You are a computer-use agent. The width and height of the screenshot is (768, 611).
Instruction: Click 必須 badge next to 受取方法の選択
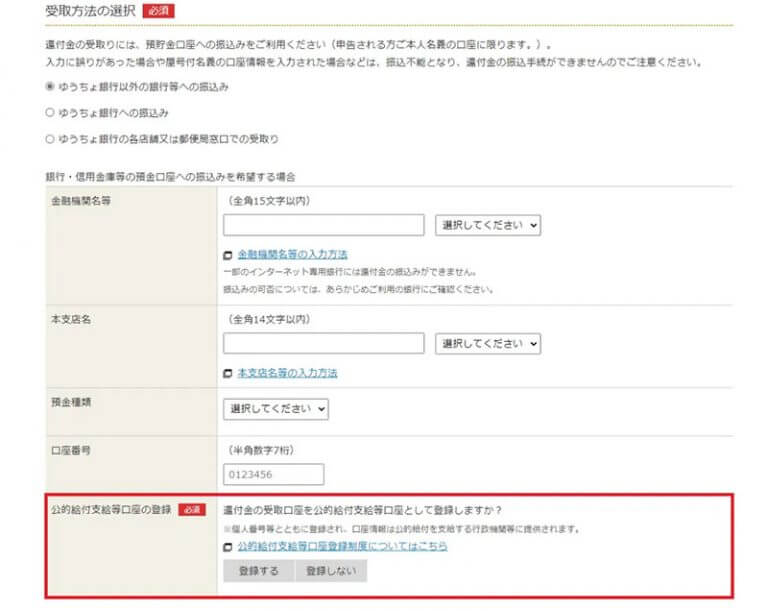click(159, 11)
